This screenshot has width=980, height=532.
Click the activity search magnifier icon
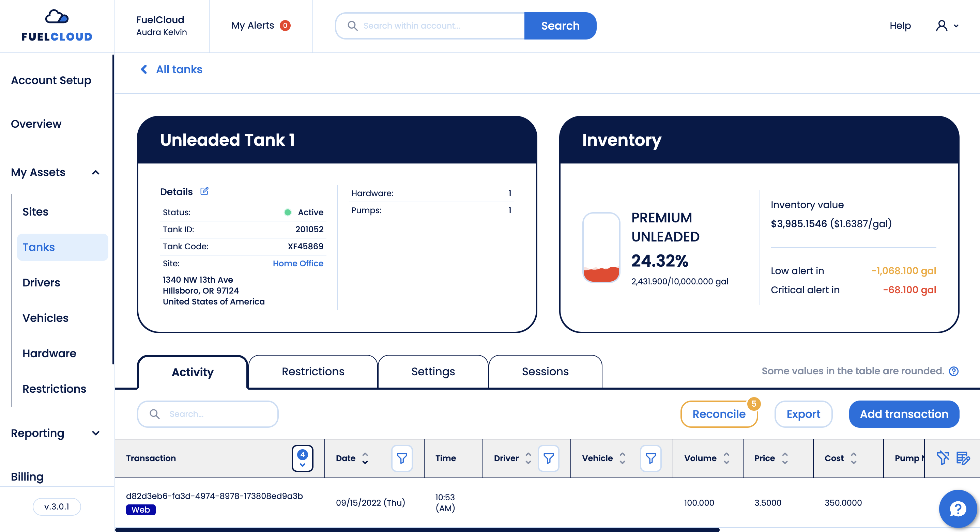click(x=154, y=414)
